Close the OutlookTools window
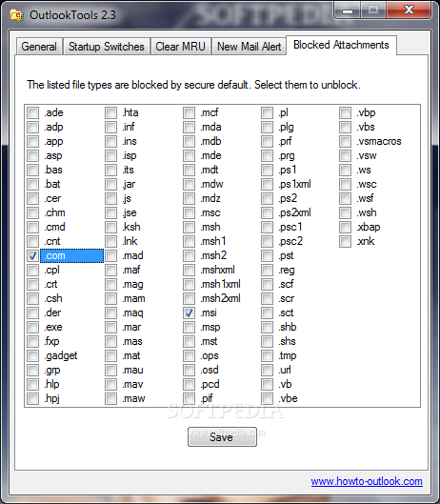This screenshot has height=504, width=440. click(x=409, y=10)
